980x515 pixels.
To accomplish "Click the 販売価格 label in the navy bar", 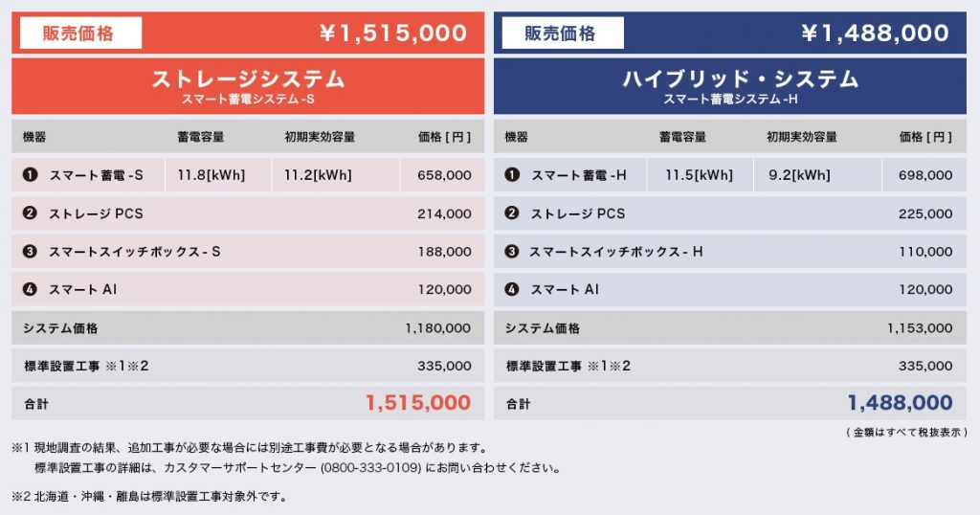I will click(561, 34).
